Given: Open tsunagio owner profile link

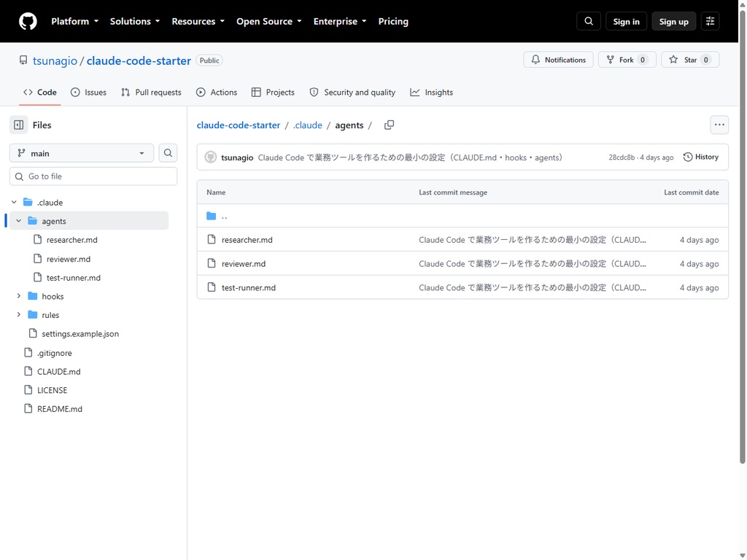Looking at the screenshot, I should tap(55, 61).
